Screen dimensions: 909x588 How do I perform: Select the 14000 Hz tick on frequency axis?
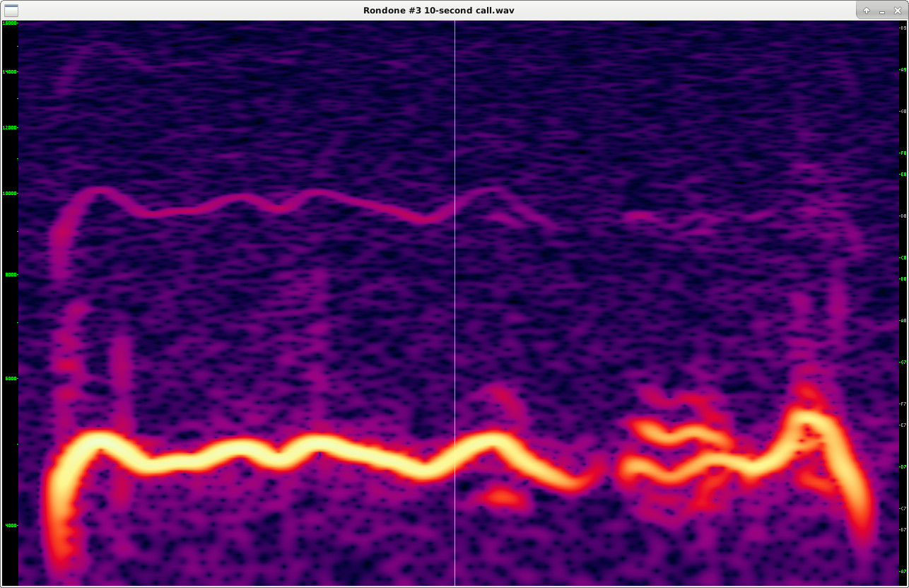(x=10, y=72)
